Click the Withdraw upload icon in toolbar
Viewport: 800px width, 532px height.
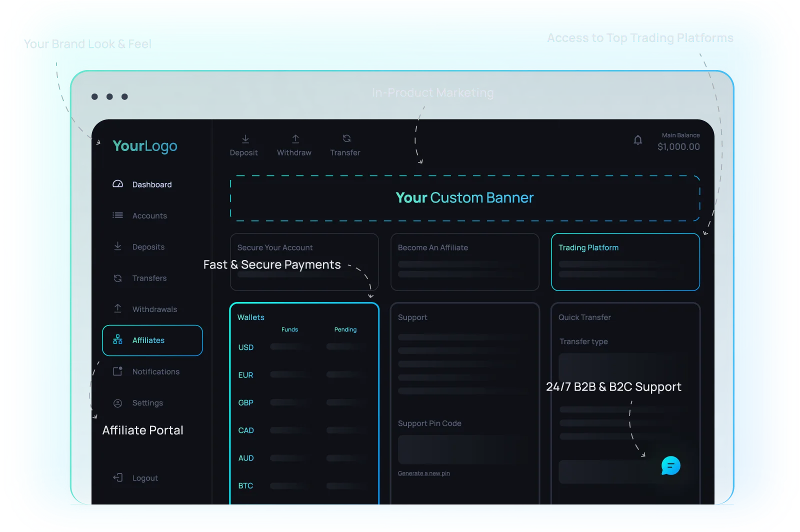pos(295,138)
